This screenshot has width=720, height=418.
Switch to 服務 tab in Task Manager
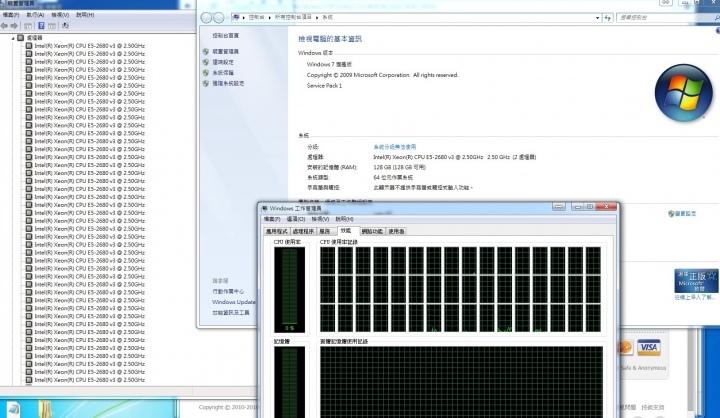coord(325,232)
